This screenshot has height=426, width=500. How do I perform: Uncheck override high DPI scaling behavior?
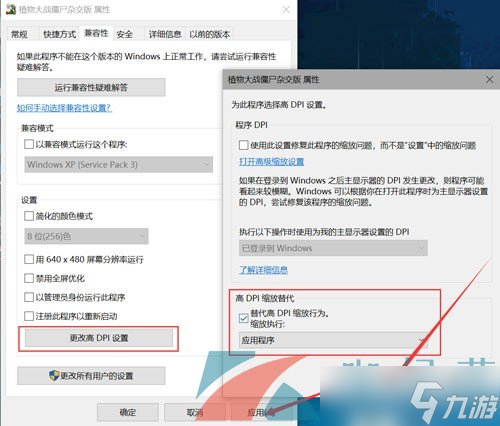(244, 318)
